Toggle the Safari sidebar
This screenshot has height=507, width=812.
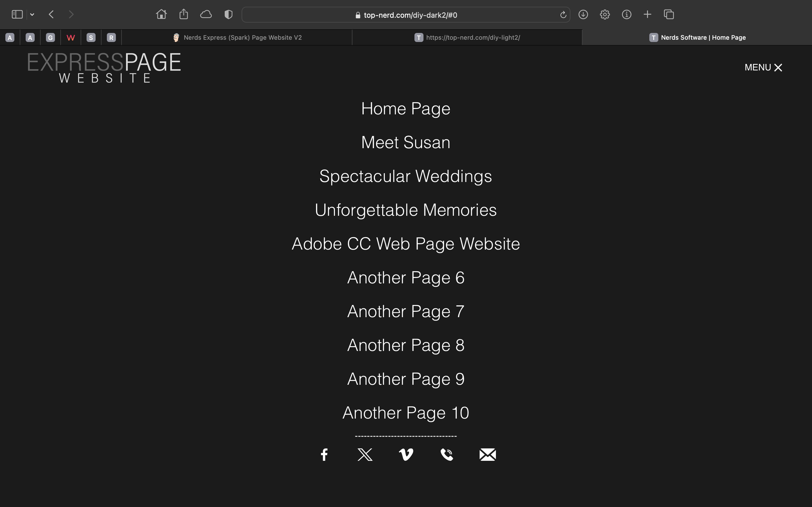click(17, 14)
